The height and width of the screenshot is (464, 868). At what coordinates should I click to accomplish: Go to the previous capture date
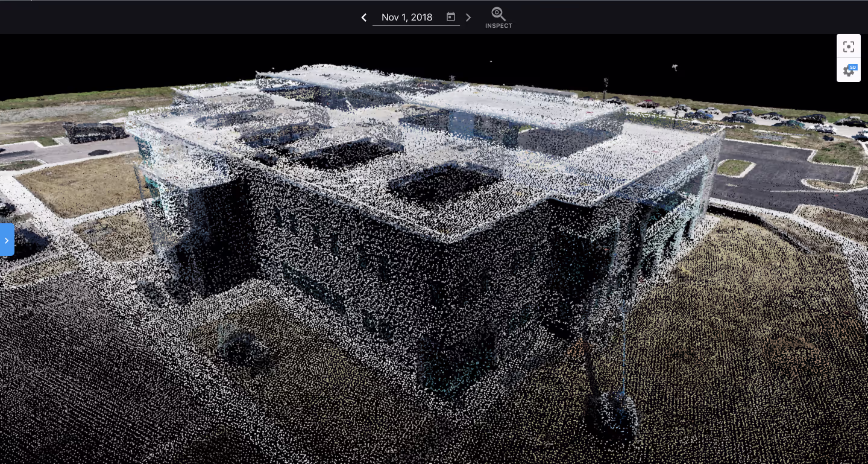[364, 17]
